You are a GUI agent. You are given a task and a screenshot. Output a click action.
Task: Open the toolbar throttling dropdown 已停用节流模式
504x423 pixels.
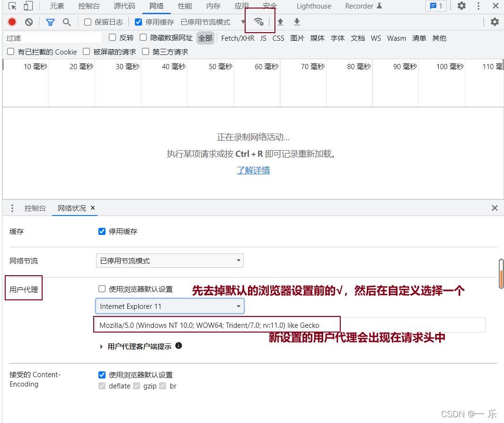pyautogui.click(x=213, y=22)
